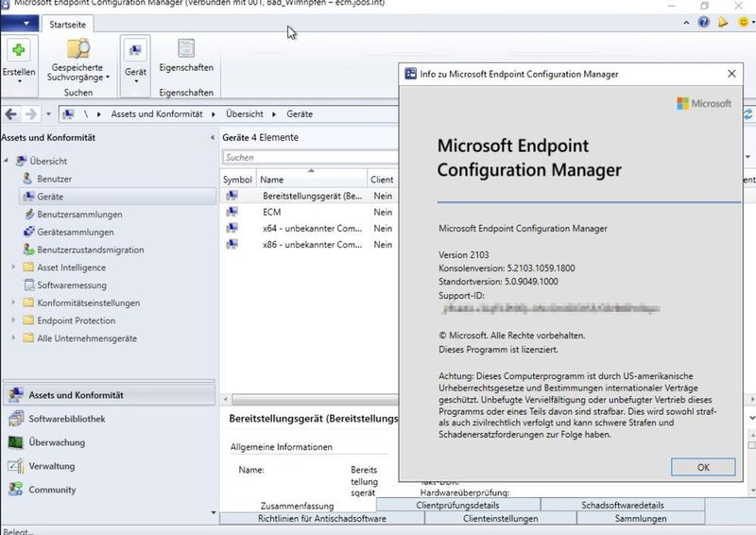
Task: Open the Clientprüfungsdetails tab
Action: coord(458,505)
